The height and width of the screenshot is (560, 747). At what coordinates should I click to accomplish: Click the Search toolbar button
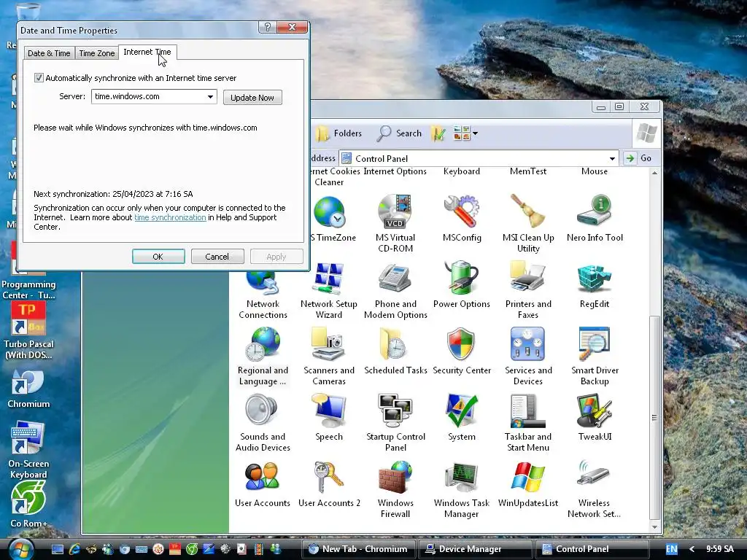tap(399, 134)
